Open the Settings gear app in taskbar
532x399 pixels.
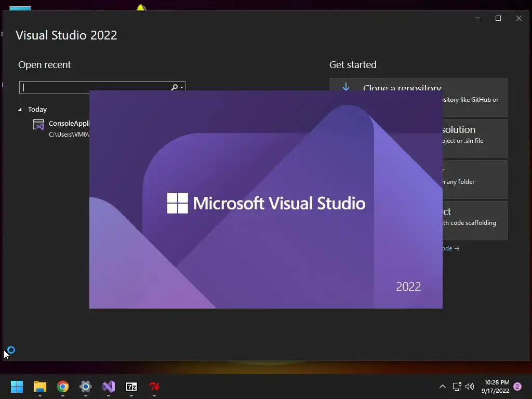coord(86,387)
